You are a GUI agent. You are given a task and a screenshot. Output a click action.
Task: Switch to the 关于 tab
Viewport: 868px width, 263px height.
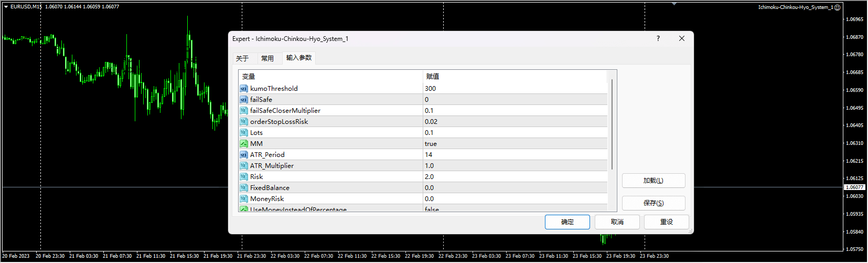(x=242, y=58)
